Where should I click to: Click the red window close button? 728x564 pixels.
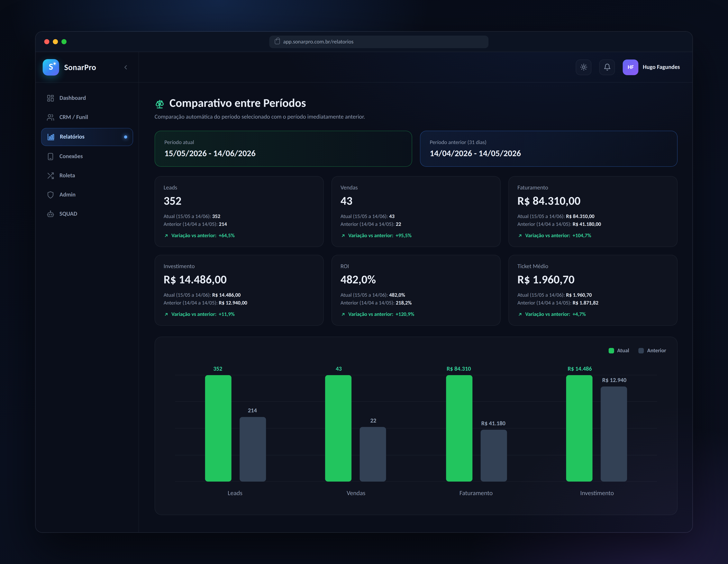47,42
